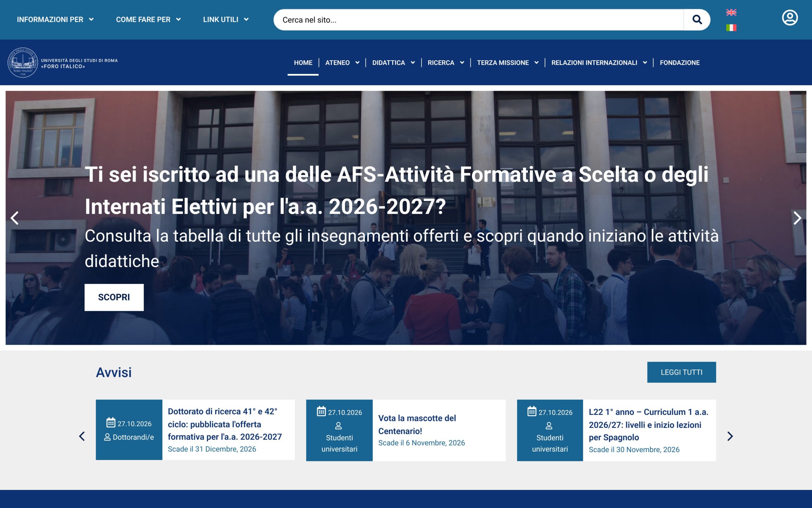Click 'Scade il 30 Novembre, 2026' text
This screenshot has height=508, width=812.
634,450
